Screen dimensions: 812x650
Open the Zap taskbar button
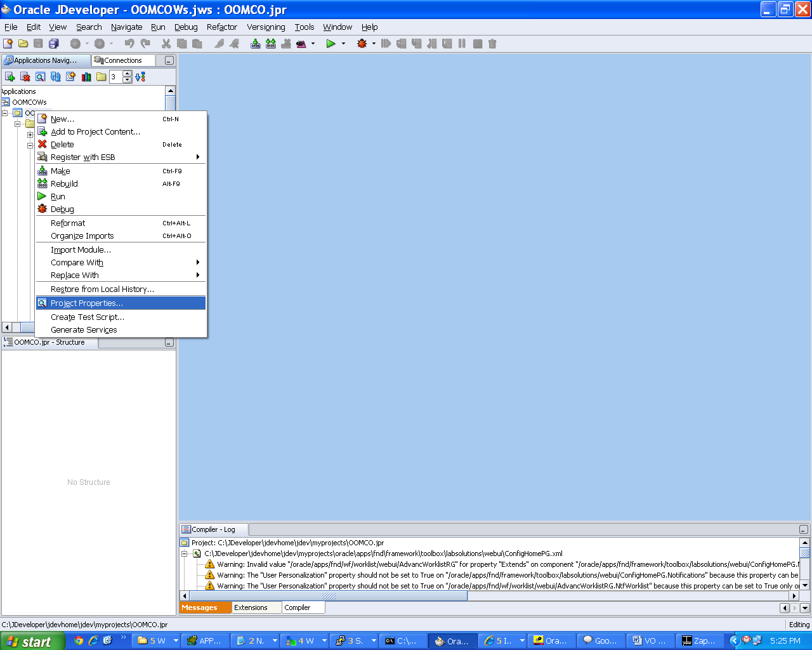(701, 641)
